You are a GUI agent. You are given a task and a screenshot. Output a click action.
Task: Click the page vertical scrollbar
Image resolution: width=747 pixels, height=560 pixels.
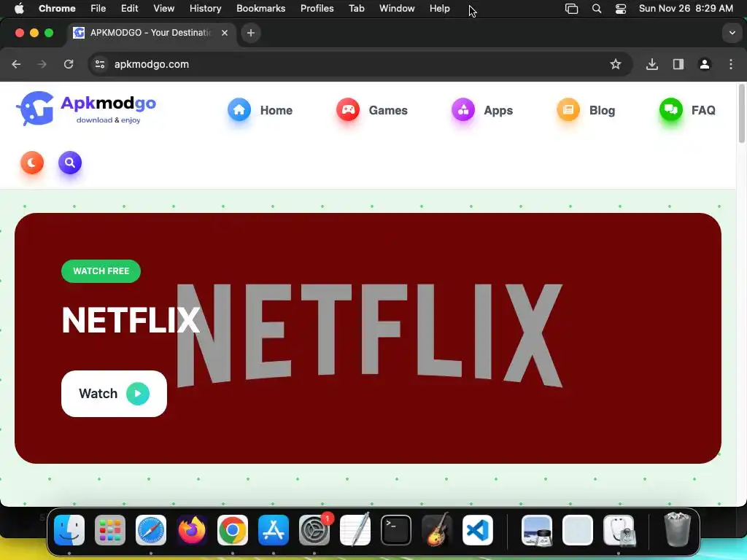(741, 114)
